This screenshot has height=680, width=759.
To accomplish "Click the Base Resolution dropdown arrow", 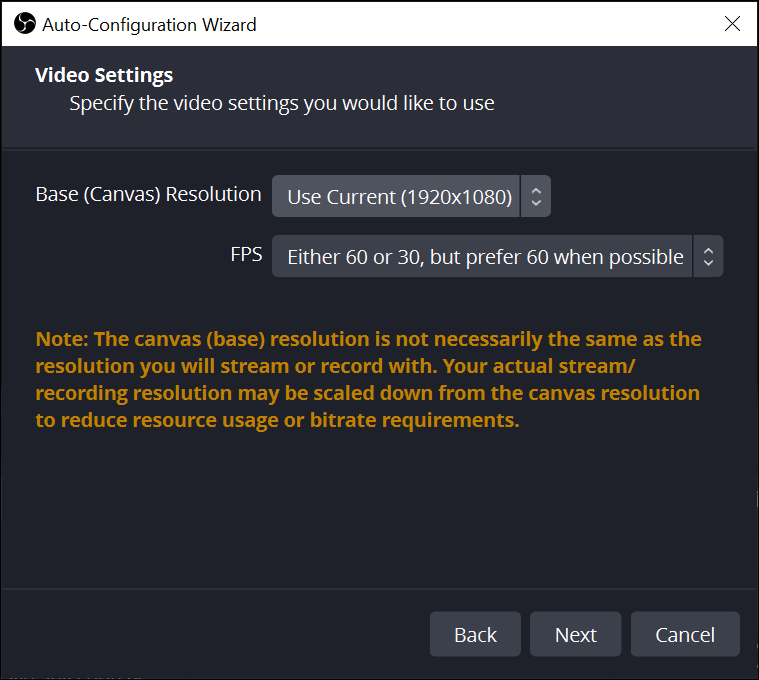I will coord(536,196).
